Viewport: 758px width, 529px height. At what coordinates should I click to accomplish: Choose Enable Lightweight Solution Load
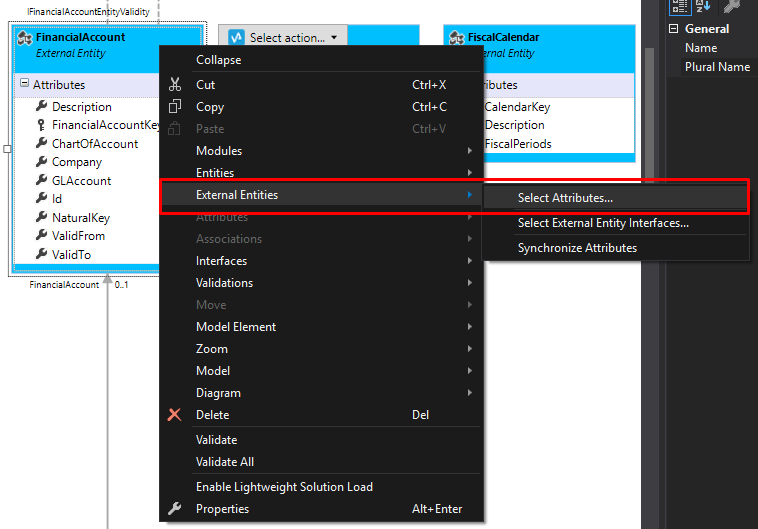(x=321, y=487)
